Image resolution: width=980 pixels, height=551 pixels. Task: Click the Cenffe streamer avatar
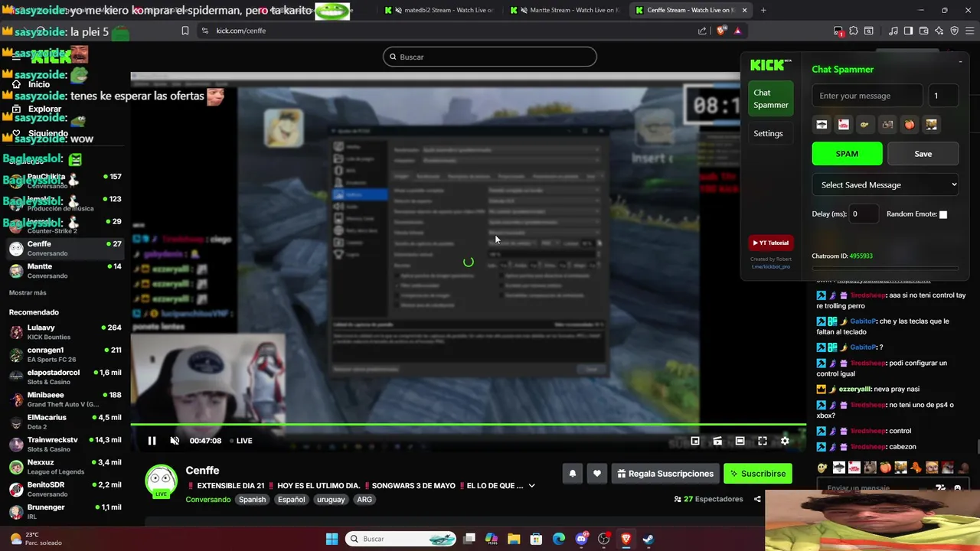[x=161, y=481]
